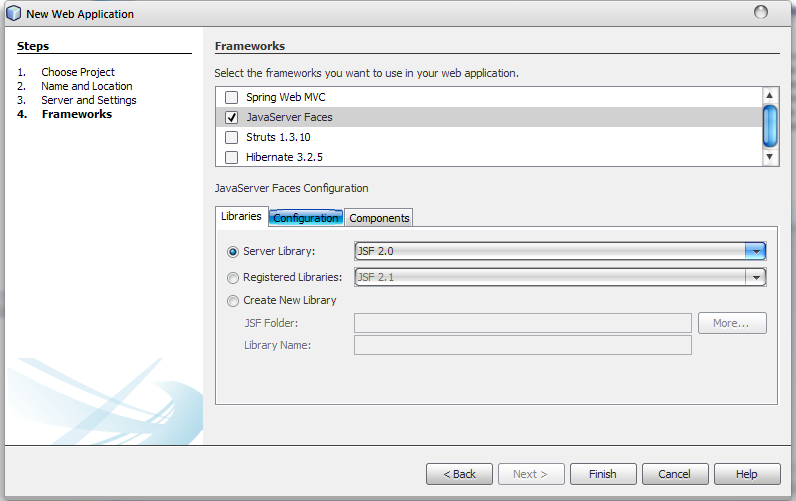Select the 'Hibernate 3.2.5' row label
This screenshot has width=796, height=501.
coord(284,157)
